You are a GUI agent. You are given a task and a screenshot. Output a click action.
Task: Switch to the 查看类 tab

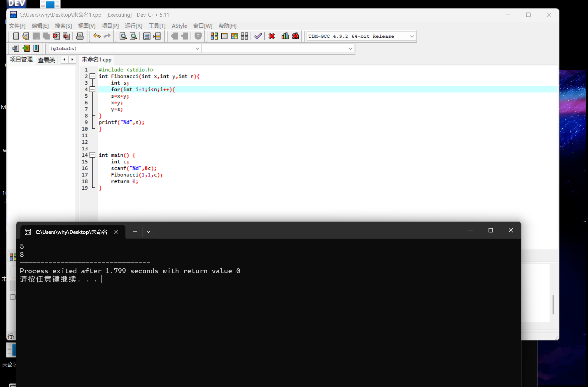coord(46,60)
